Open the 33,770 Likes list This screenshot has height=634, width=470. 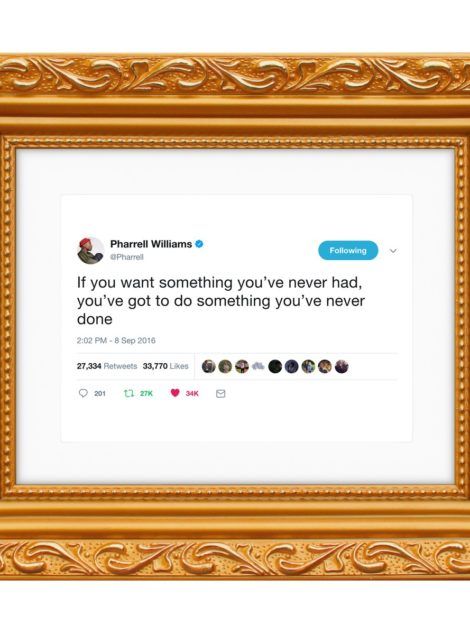(x=165, y=366)
